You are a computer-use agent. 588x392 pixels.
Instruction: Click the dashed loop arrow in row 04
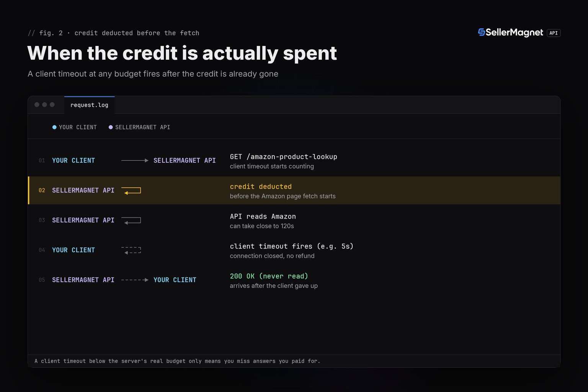coord(131,250)
